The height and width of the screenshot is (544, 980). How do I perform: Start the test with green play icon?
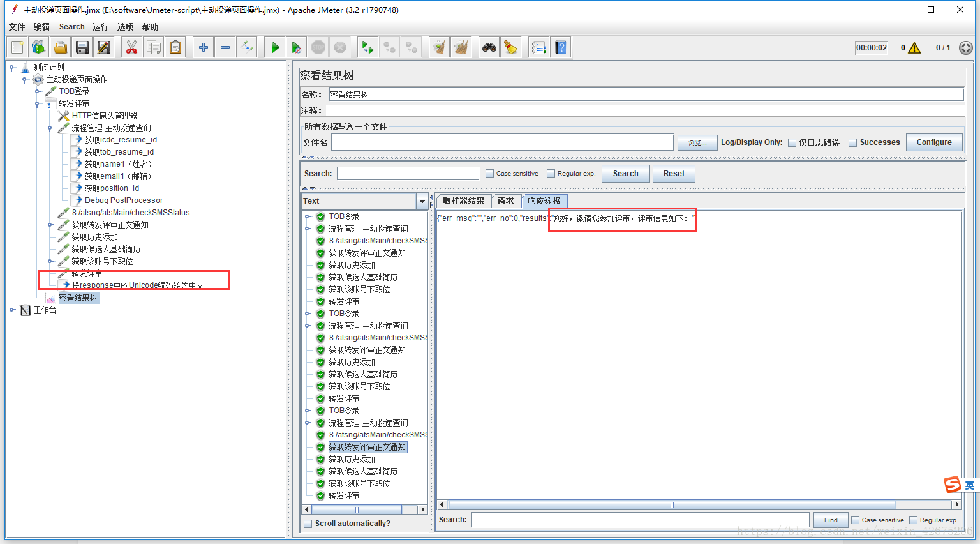tap(275, 47)
